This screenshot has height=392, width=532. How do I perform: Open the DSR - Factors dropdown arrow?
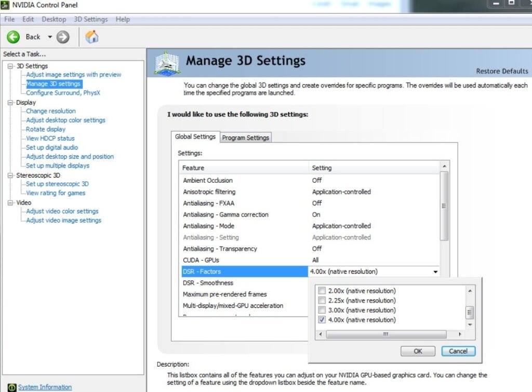[x=435, y=272]
